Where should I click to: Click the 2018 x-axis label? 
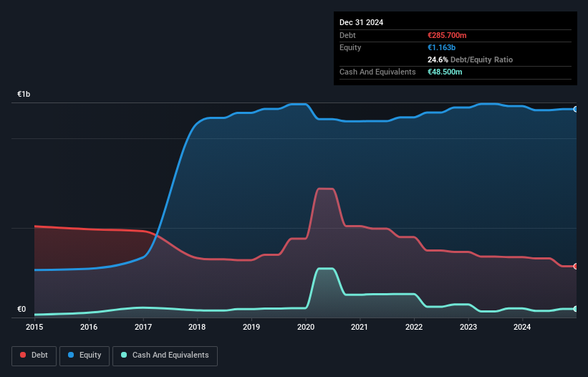pyautogui.click(x=197, y=327)
